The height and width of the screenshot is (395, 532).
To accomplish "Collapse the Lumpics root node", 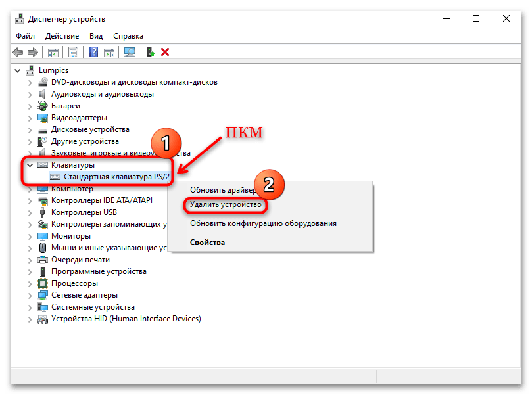I will [x=18, y=70].
